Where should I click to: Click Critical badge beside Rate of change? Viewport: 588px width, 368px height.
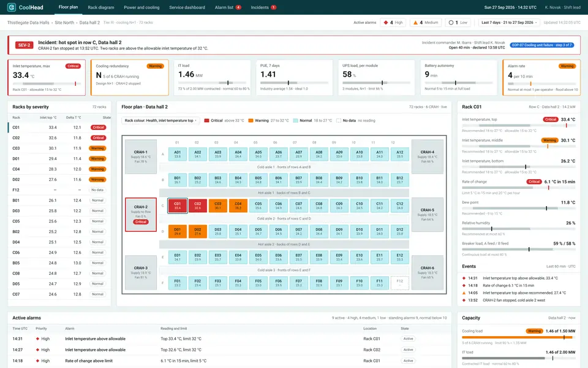pyautogui.click(x=534, y=182)
